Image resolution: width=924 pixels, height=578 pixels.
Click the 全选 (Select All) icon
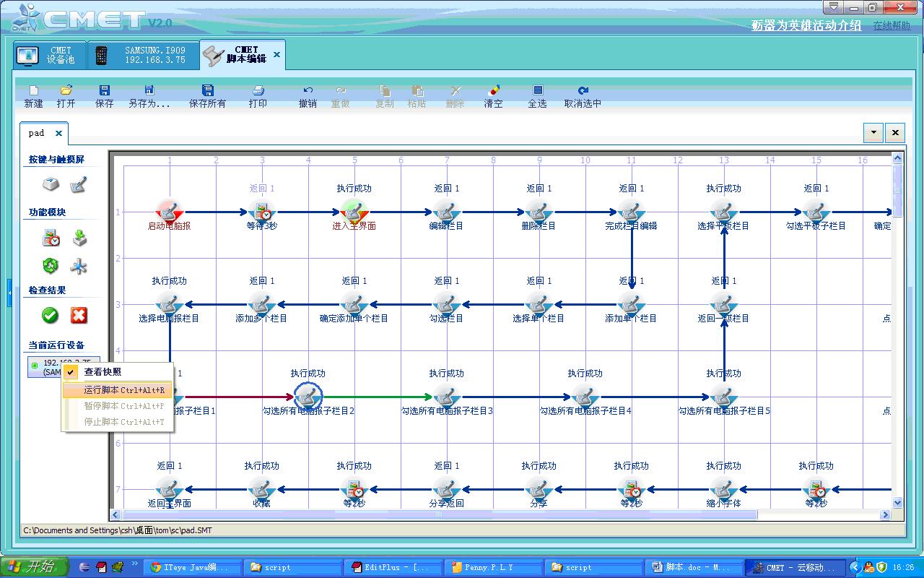(x=538, y=90)
